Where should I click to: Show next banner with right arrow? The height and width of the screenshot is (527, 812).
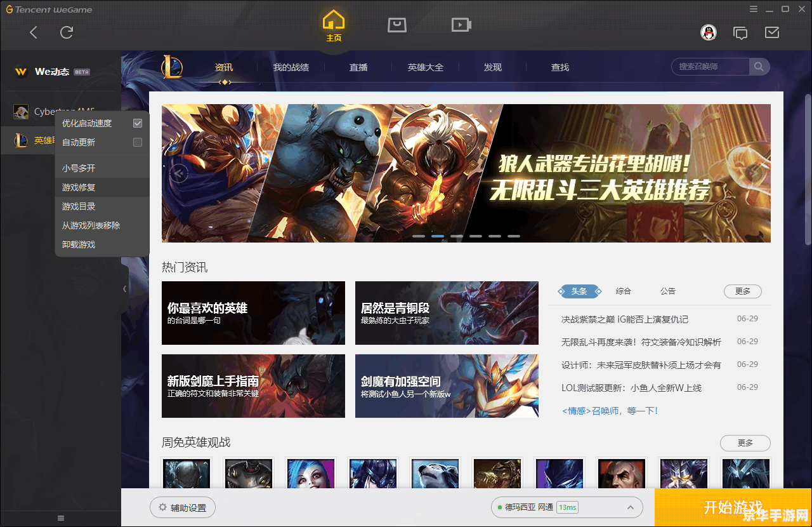tap(754, 173)
